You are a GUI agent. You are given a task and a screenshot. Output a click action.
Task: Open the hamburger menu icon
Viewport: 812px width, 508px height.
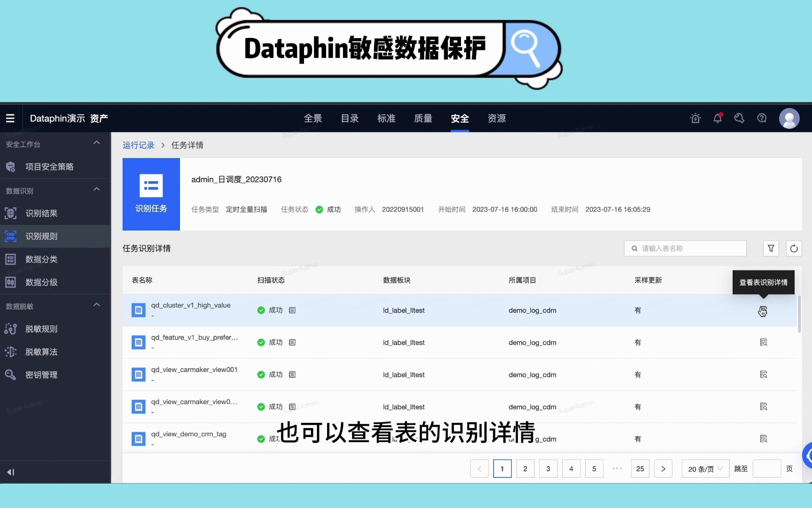(x=10, y=119)
